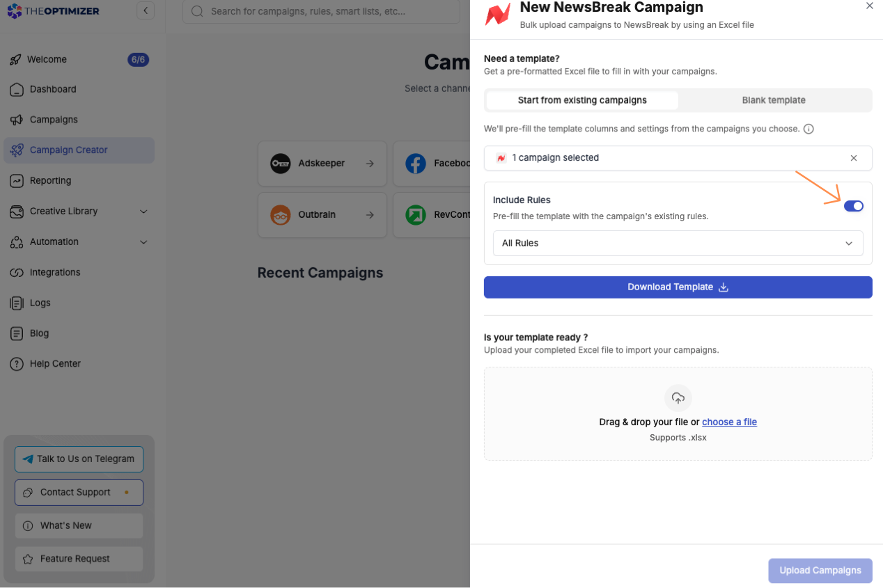This screenshot has width=883, height=588.
Task: Open the 1 campaign selected selector
Action: [678, 158]
